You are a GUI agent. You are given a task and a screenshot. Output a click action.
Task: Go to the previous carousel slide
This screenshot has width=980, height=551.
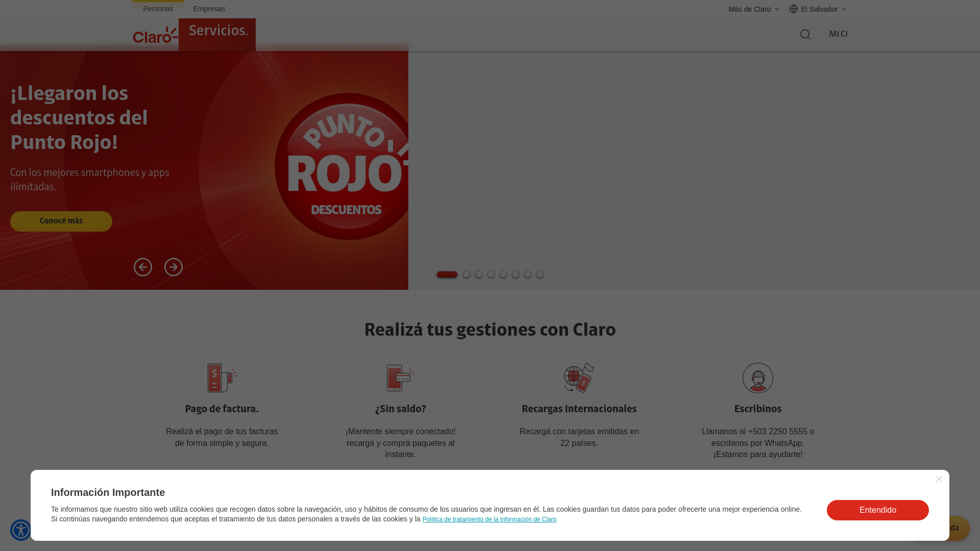143,267
